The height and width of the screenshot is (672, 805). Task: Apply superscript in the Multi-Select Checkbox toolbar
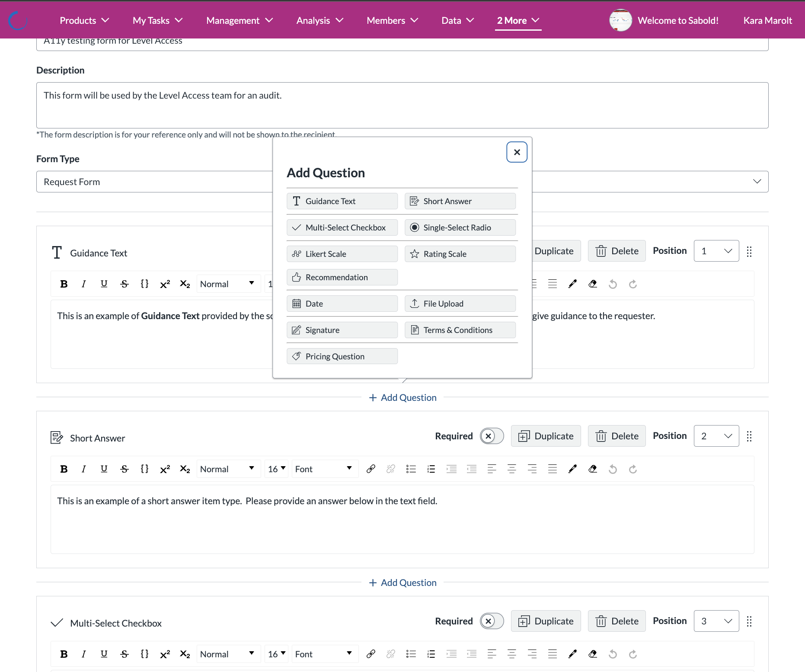165,654
